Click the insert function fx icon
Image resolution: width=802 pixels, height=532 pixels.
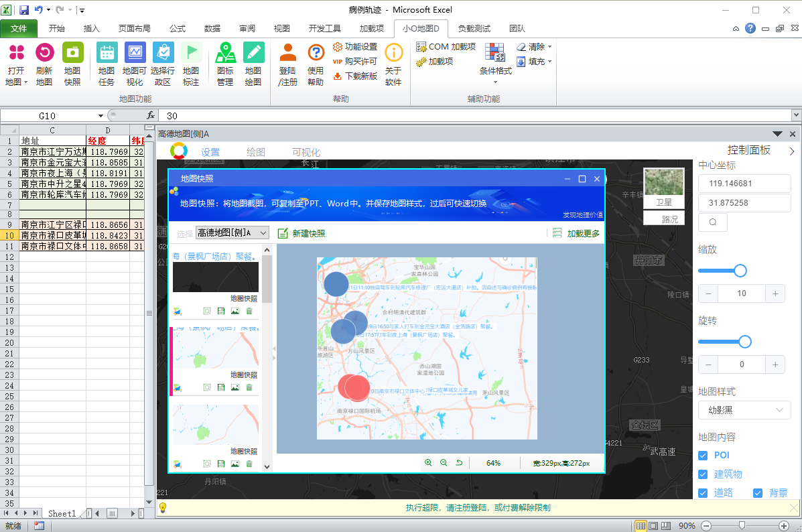[x=150, y=116]
